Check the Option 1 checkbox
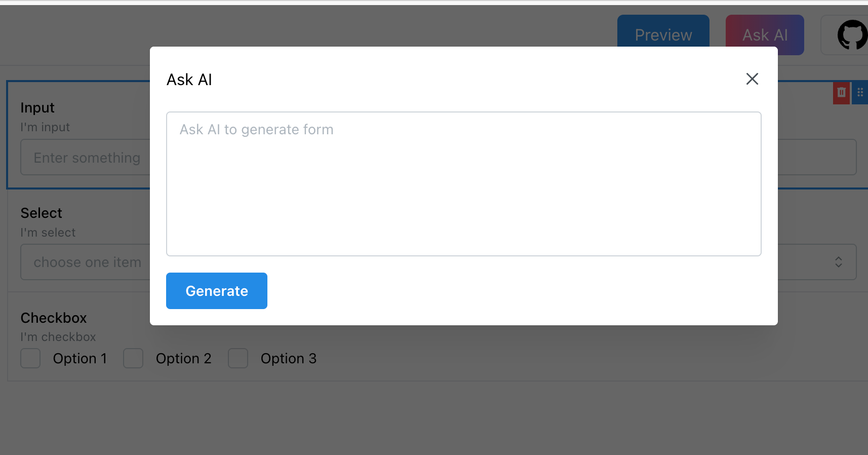This screenshot has width=868, height=455. coord(30,358)
